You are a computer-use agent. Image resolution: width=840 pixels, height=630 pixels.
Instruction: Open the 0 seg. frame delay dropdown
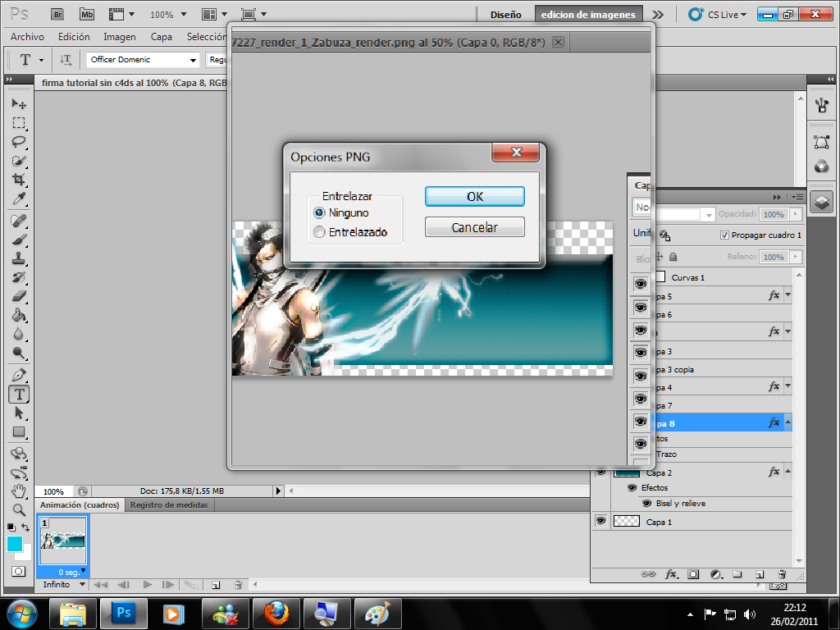click(83, 571)
